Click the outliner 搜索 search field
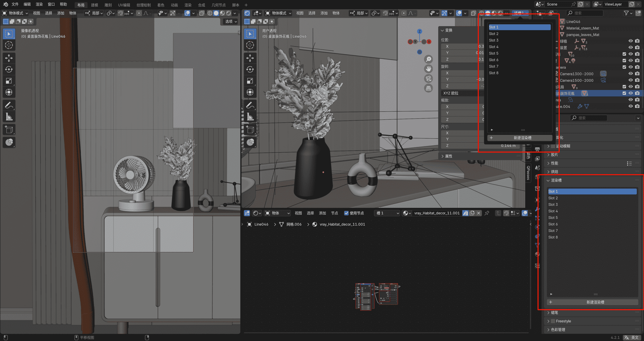Viewport: 644px width, 341px height. (585, 13)
